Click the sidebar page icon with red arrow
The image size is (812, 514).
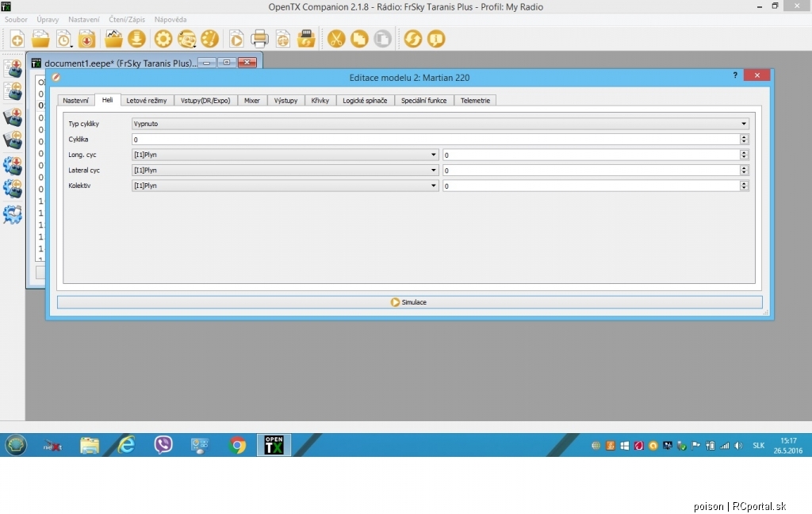pyautogui.click(x=13, y=69)
